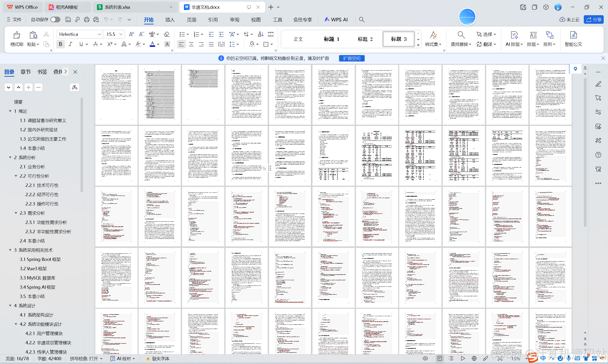Click the italic formatting icon

pos(70,44)
